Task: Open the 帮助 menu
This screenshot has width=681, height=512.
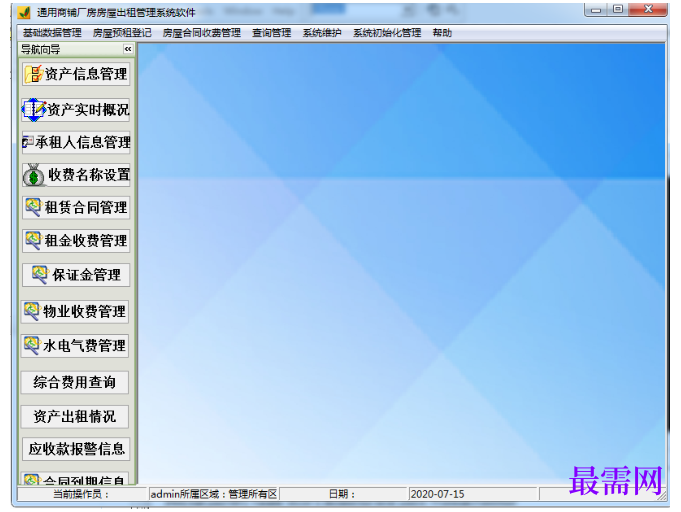Action: (x=442, y=33)
